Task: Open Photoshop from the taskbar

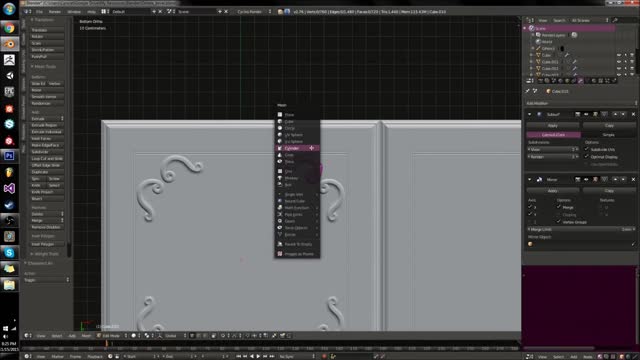Action: click(9, 156)
